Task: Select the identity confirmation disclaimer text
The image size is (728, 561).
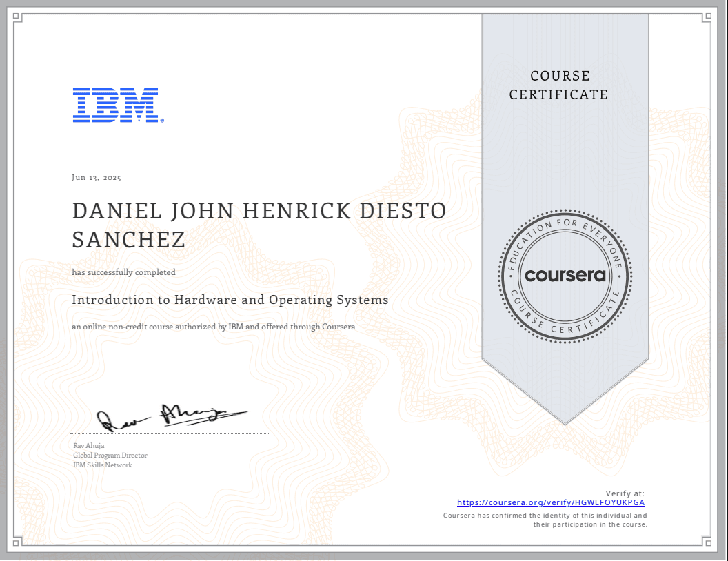Action: (545, 520)
